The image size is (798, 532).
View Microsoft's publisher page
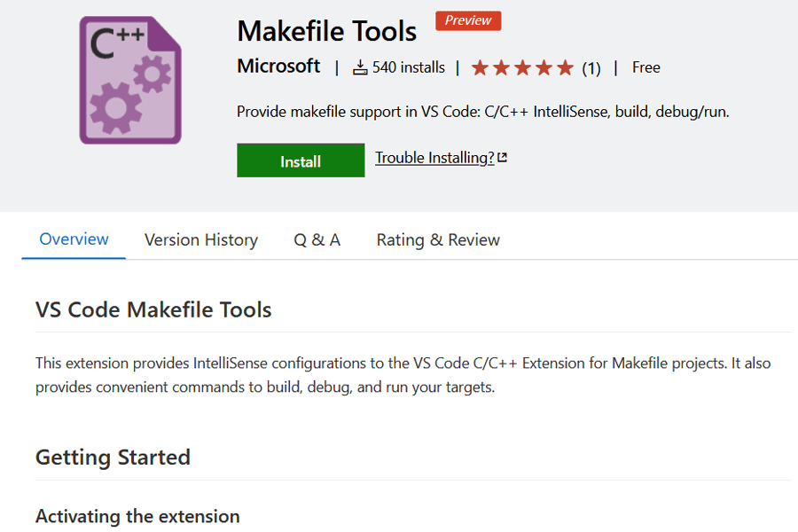point(278,66)
